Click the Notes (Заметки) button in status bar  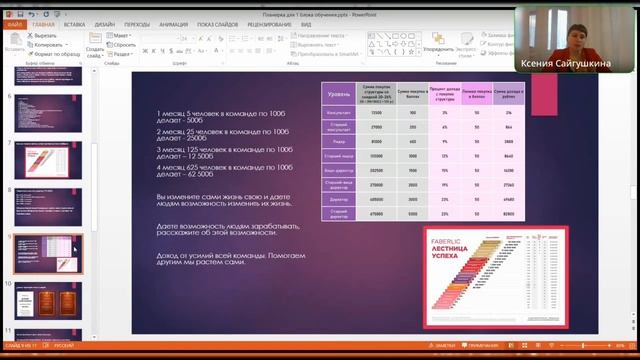pyautogui.click(x=442, y=346)
